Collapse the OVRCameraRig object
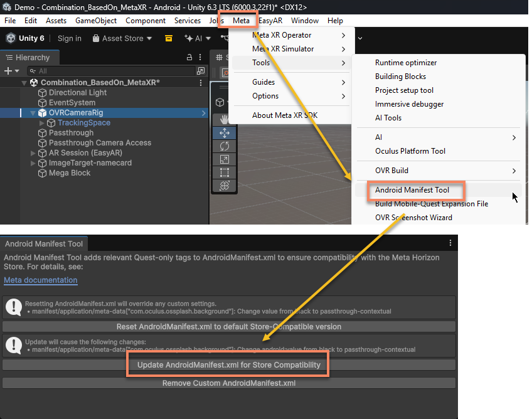This screenshot has height=419, width=532. [x=33, y=113]
